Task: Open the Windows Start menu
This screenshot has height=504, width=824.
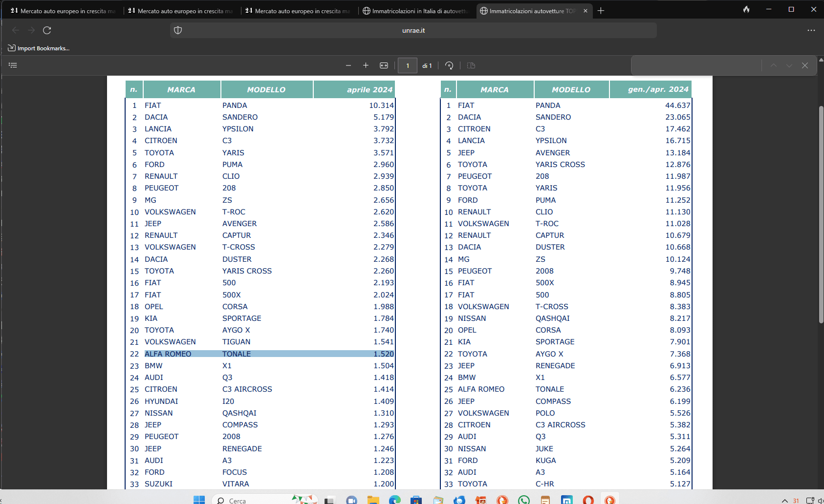Action: pyautogui.click(x=199, y=500)
